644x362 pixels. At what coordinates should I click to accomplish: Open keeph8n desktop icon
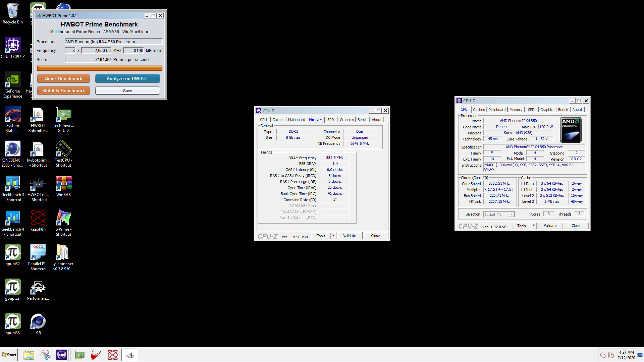point(38,221)
